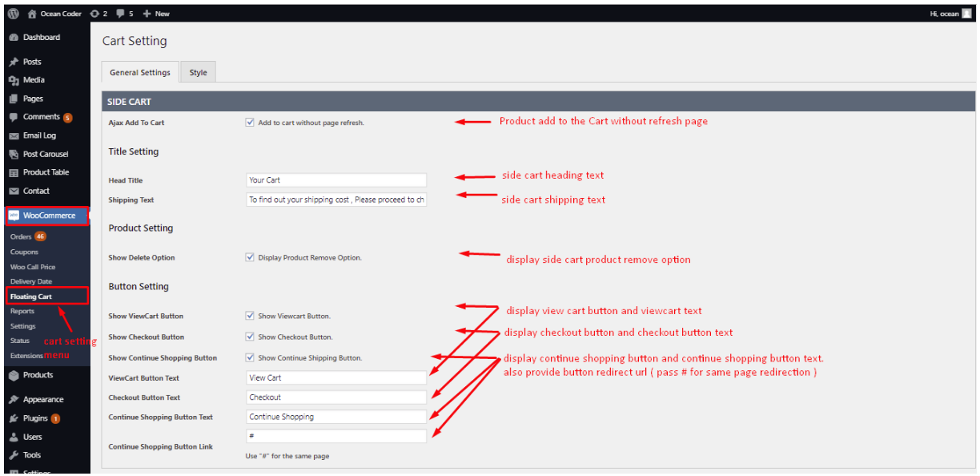The width and height of the screenshot is (980, 476).
Task: Toggle Display Product Remove Option checkbox
Action: 251,257
